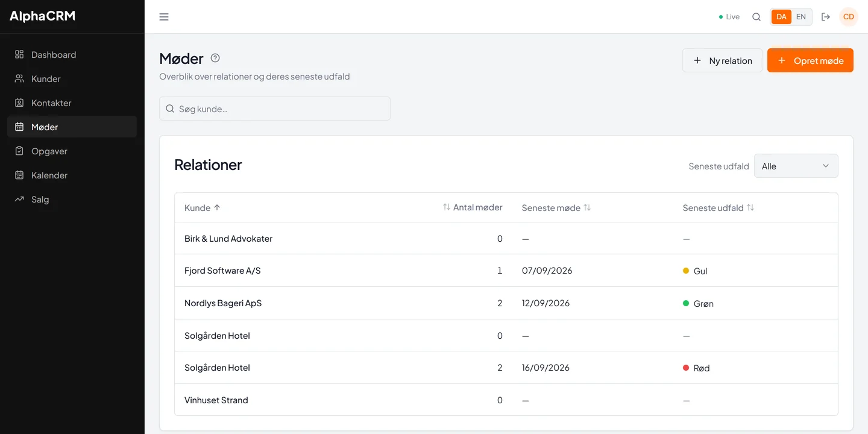Viewport: 868px width, 434px height.
Task: Sort table by Kunde column
Action: click(203, 207)
